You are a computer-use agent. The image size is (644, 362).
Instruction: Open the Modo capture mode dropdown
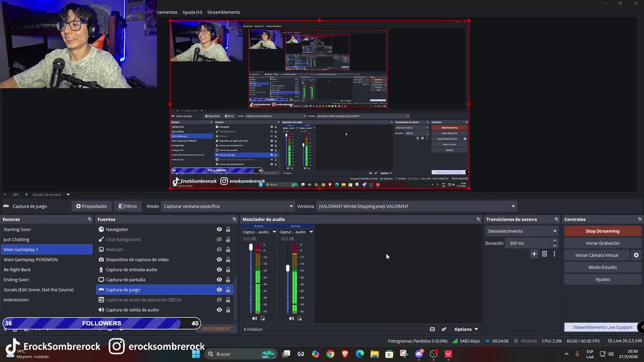(228, 206)
